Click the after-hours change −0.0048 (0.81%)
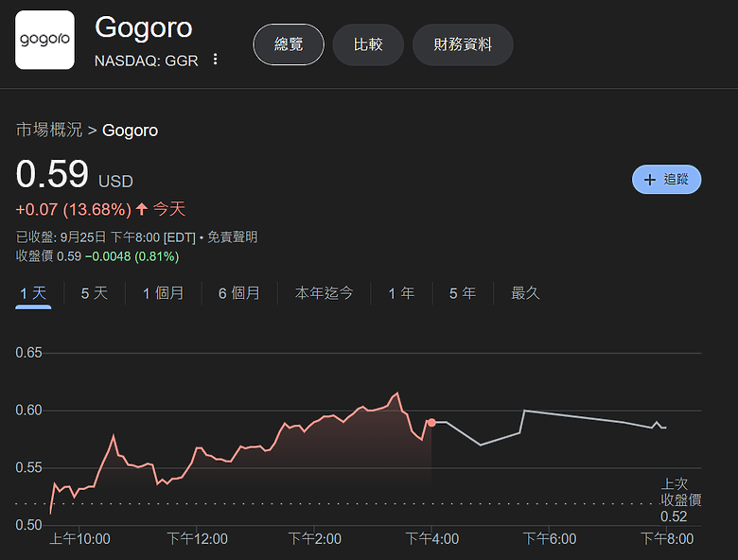The image size is (738, 560). point(132,256)
